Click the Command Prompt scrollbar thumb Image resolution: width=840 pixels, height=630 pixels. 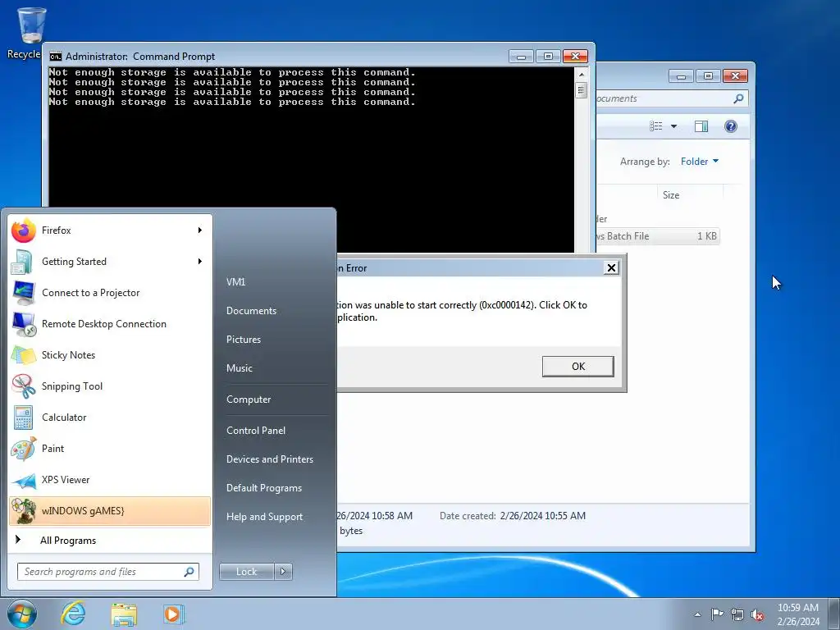tap(582, 90)
